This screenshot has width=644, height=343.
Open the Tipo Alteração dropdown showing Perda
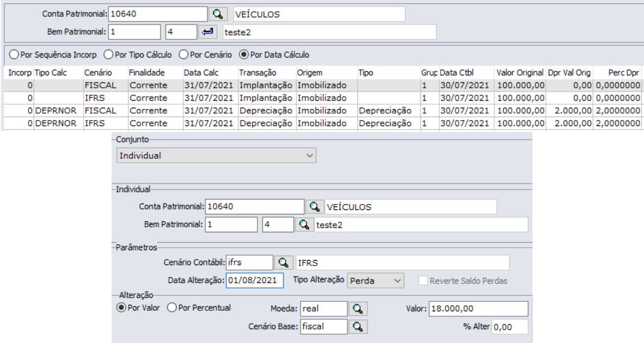click(x=376, y=280)
